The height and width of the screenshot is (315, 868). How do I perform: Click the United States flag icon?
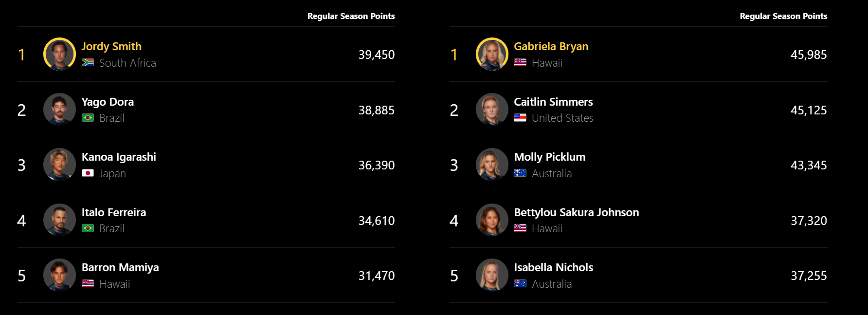520,118
